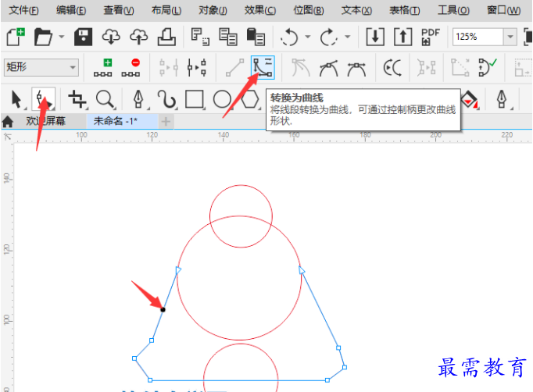Select the Pen drawing tool beside Zoom

tap(138, 99)
